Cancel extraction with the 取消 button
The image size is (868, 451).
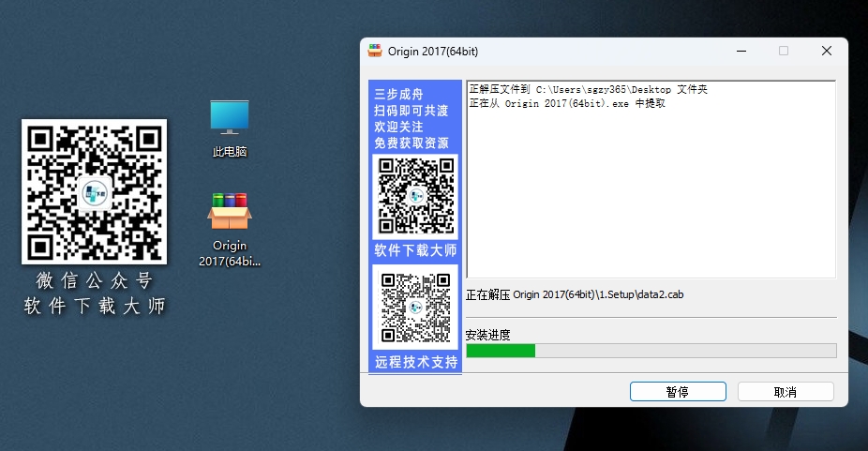[786, 392]
